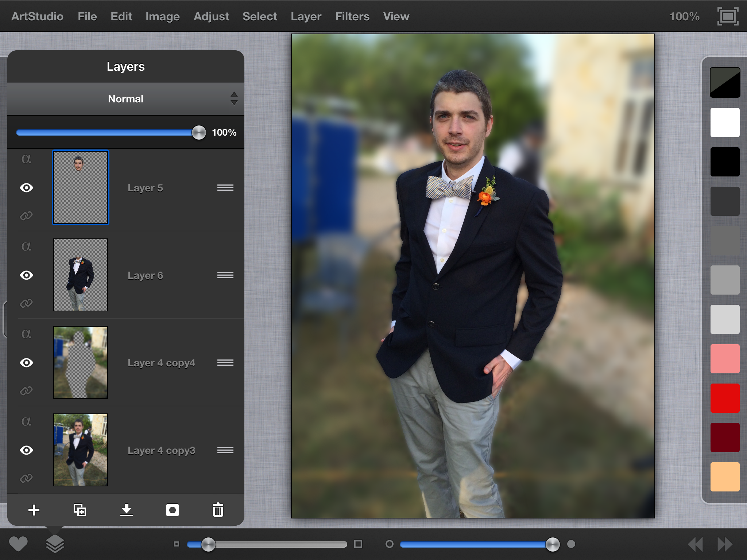The image size is (747, 560).
Task: Open the Adjust menu
Action: tap(211, 16)
